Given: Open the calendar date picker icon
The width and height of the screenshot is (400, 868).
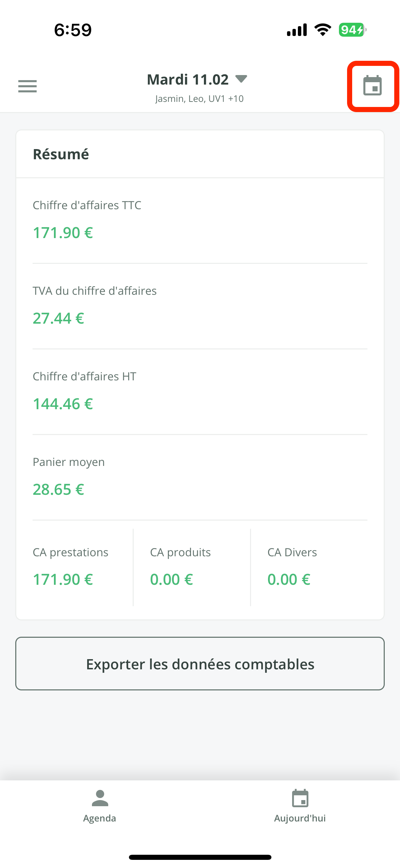Looking at the screenshot, I should coord(373,86).
